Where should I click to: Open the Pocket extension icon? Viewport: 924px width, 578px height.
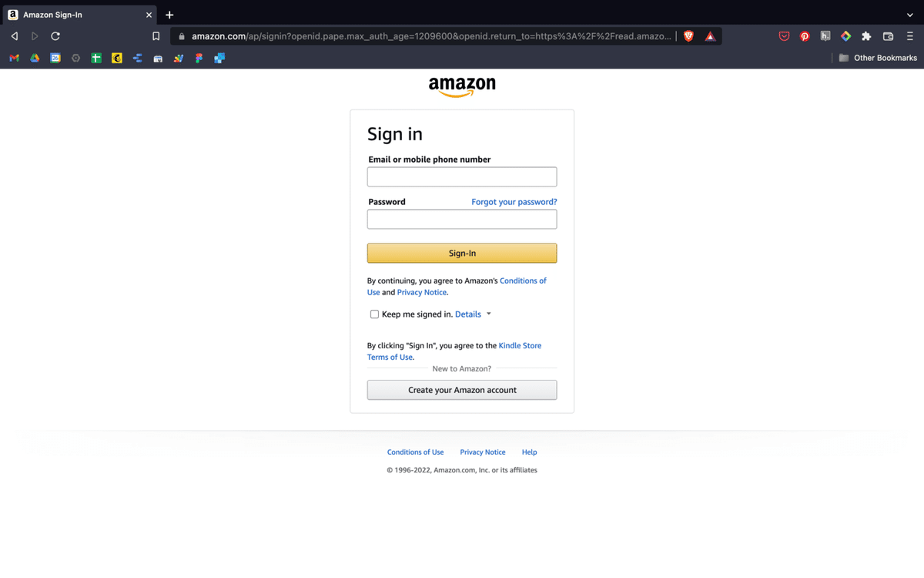click(x=784, y=36)
